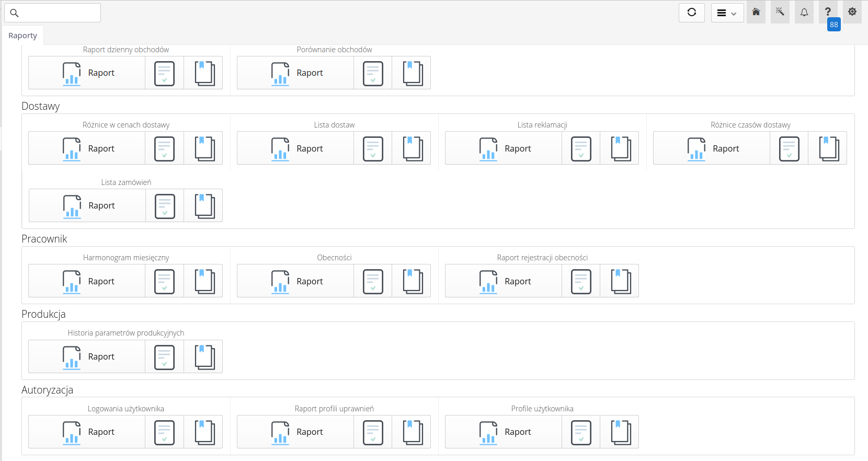
Task: Open help question mark icon
Action: tap(828, 11)
